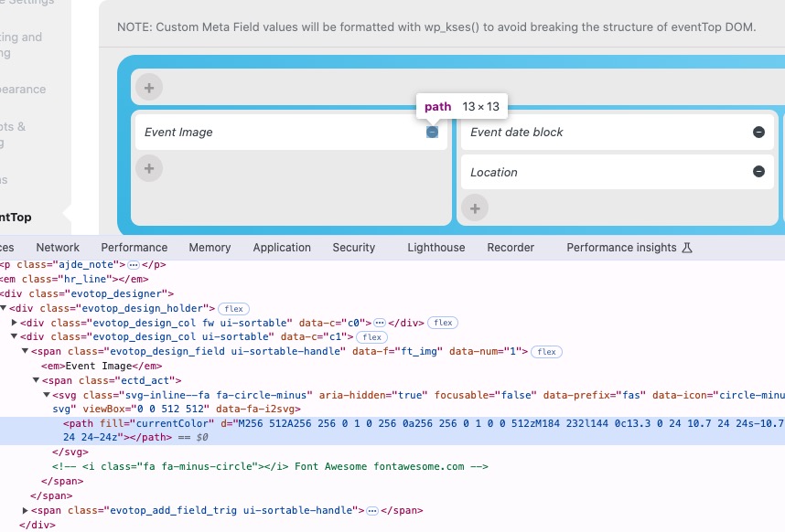Expand the ellipsis in ajde_note paragraph

point(134,264)
